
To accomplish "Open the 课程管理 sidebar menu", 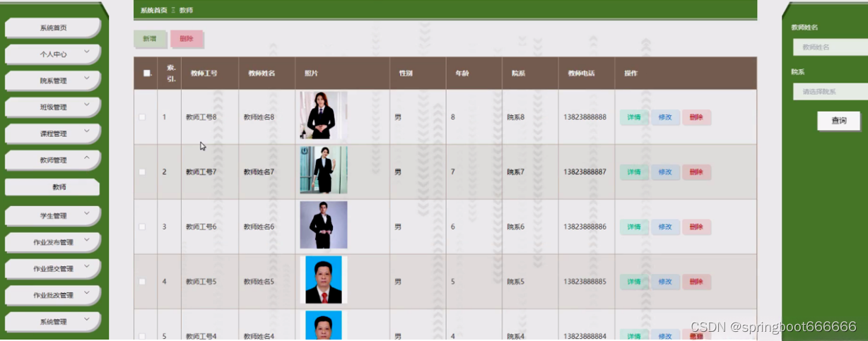I will click(53, 133).
